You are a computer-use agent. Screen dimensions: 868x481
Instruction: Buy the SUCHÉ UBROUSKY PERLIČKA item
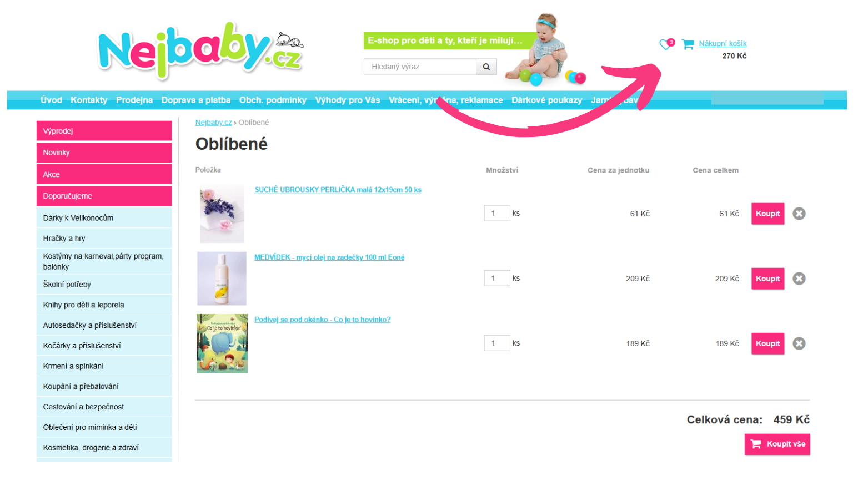pyautogui.click(x=767, y=214)
